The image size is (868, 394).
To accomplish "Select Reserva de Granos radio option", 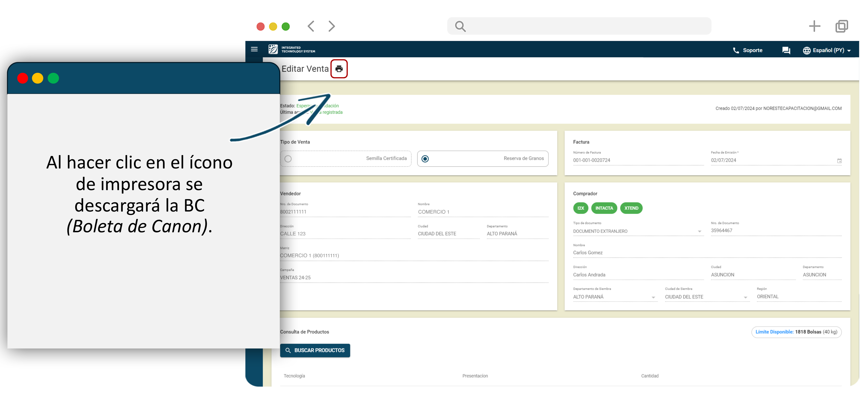I will click(425, 159).
